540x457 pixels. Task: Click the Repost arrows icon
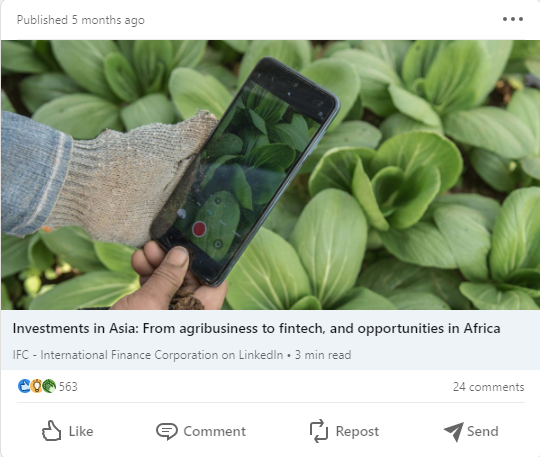319,431
